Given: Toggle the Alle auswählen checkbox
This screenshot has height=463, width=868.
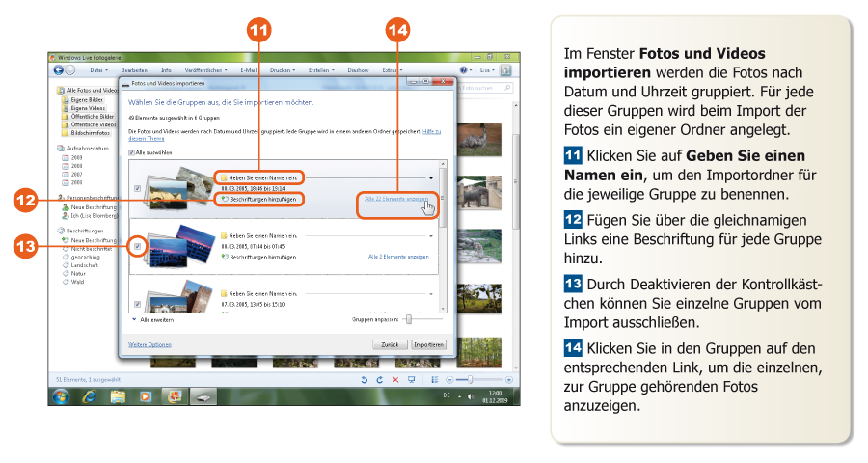Looking at the screenshot, I should pyautogui.click(x=132, y=152).
